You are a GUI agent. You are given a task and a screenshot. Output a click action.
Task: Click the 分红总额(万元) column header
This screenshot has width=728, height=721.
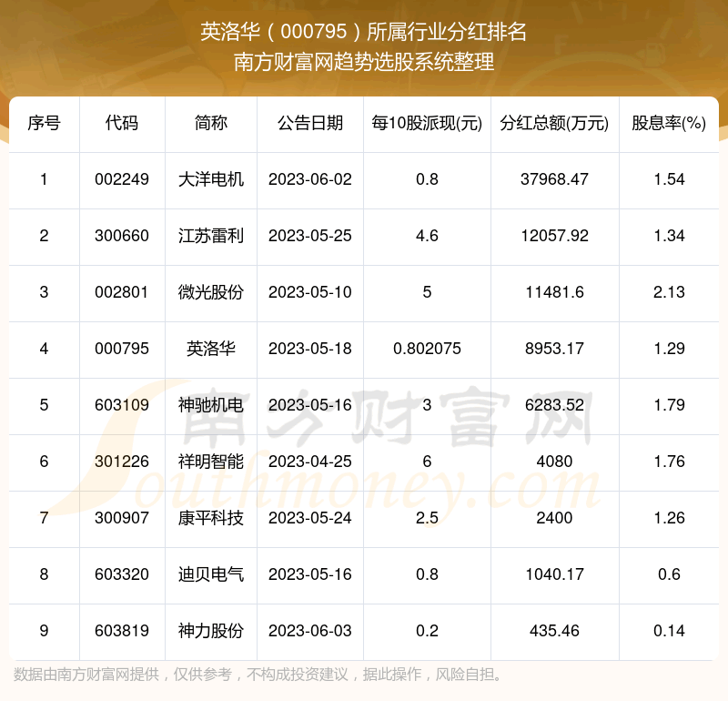554,123
